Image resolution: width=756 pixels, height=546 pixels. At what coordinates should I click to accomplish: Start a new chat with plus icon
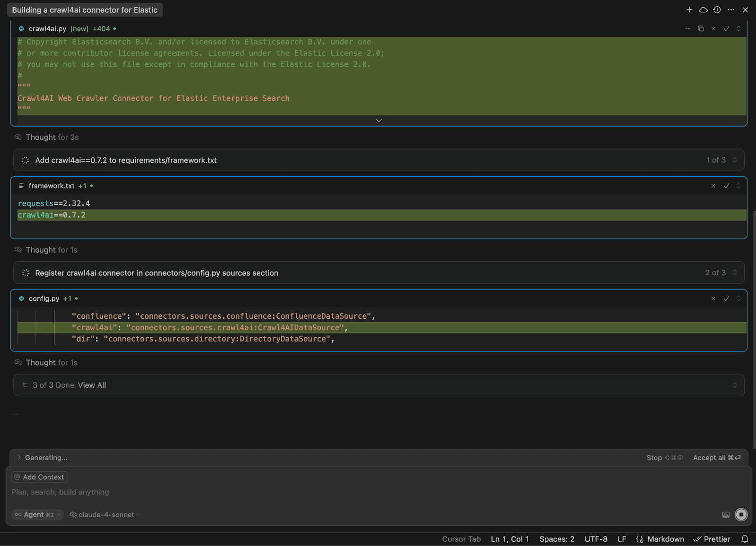click(689, 10)
